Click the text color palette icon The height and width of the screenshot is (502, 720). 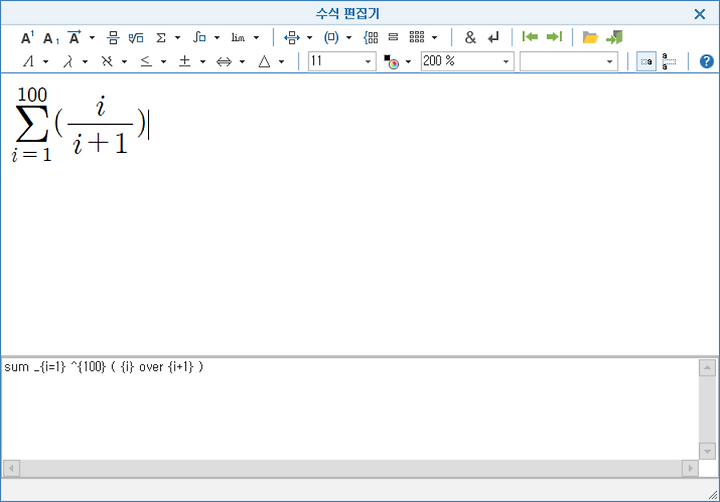tap(392, 62)
